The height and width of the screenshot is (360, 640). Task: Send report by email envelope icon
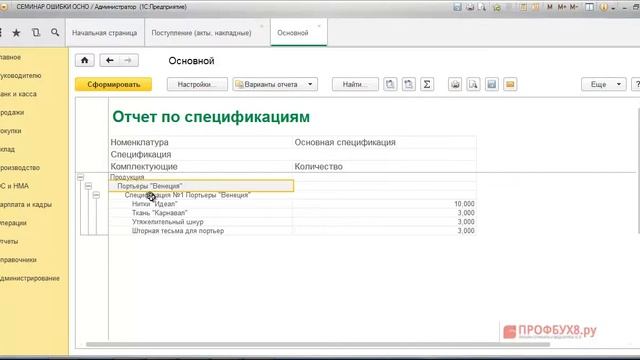[x=510, y=84]
